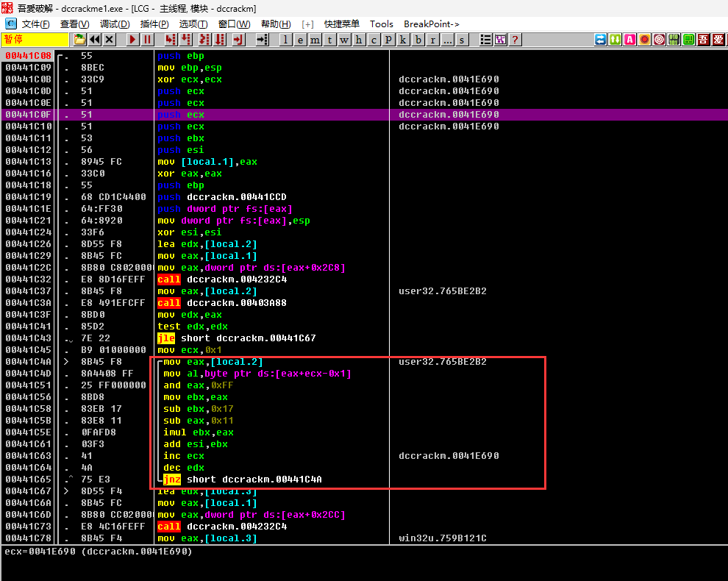Select push dccrackm.00441CCD instruction
Screen dimensions: 728x581
pyautogui.click(x=222, y=197)
